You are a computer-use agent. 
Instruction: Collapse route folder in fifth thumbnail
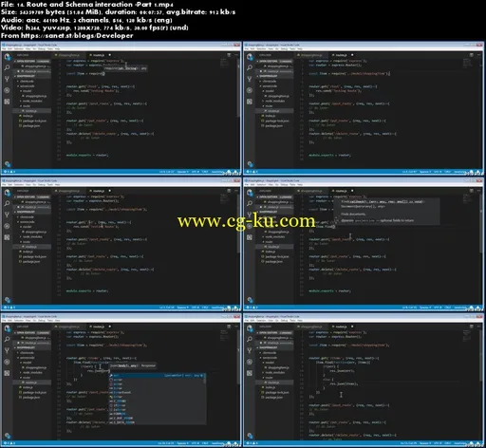pyautogui.click(x=26, y=378)
